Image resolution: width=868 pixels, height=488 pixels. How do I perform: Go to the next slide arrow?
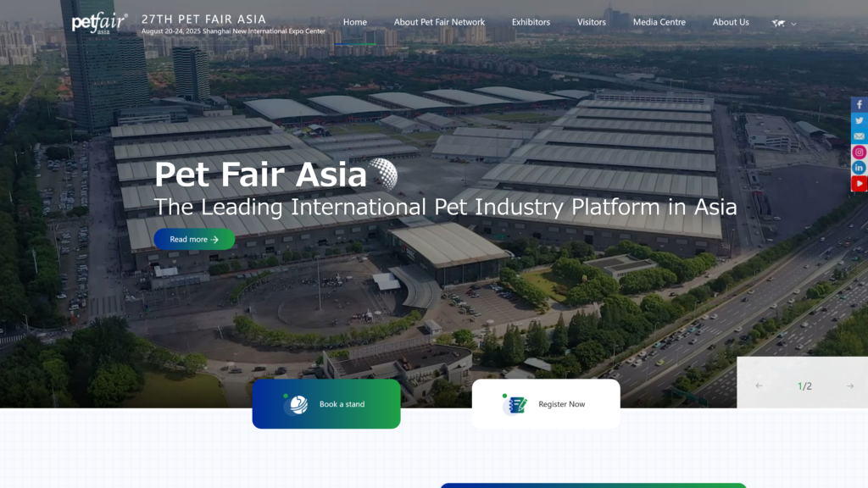pos(849,386)
